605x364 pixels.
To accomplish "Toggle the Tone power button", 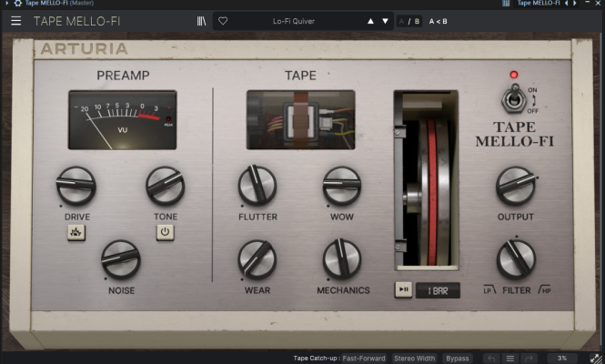I will pyautogui.click(x=166, y=232).
